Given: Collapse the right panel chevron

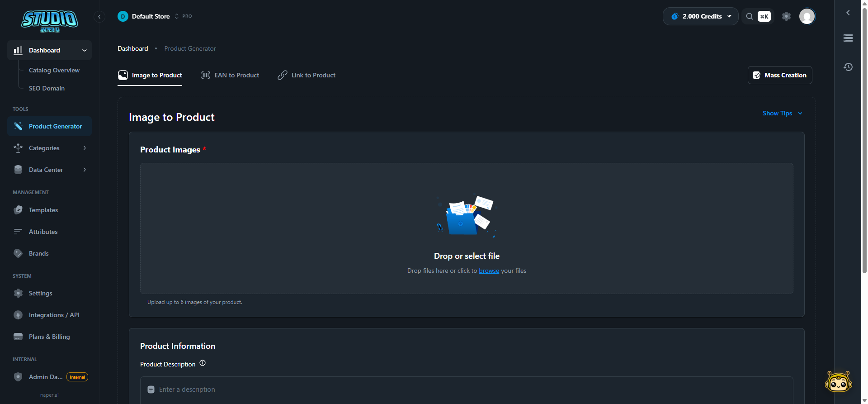Looking at the screenshot, I should tap(848, 13).
